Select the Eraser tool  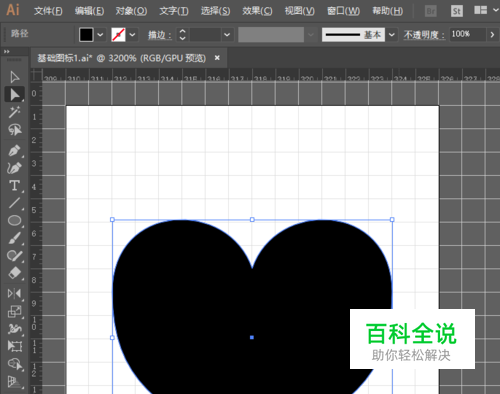pos(14,273)
